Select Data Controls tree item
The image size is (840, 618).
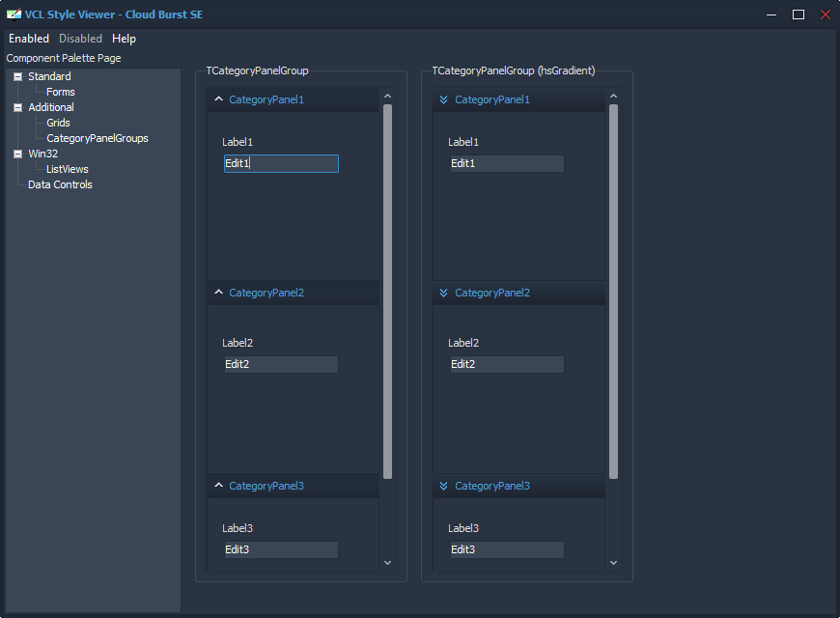click(60, 185)
